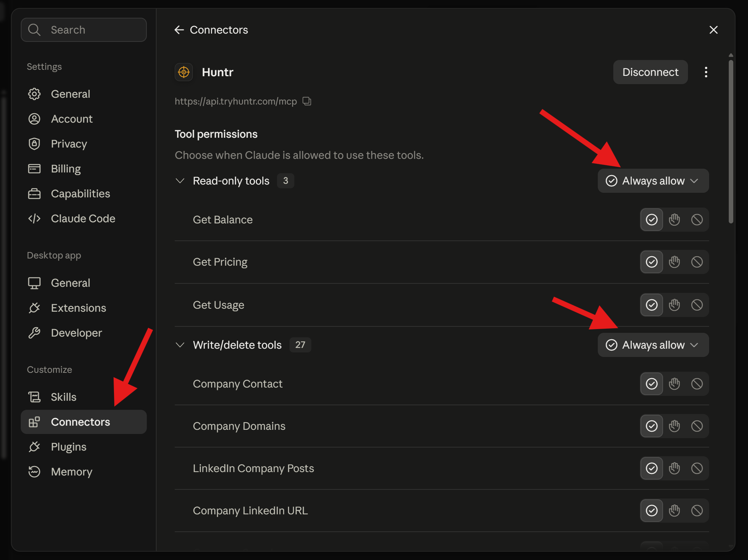Block the Get Pricing tool

click(697, 262)
